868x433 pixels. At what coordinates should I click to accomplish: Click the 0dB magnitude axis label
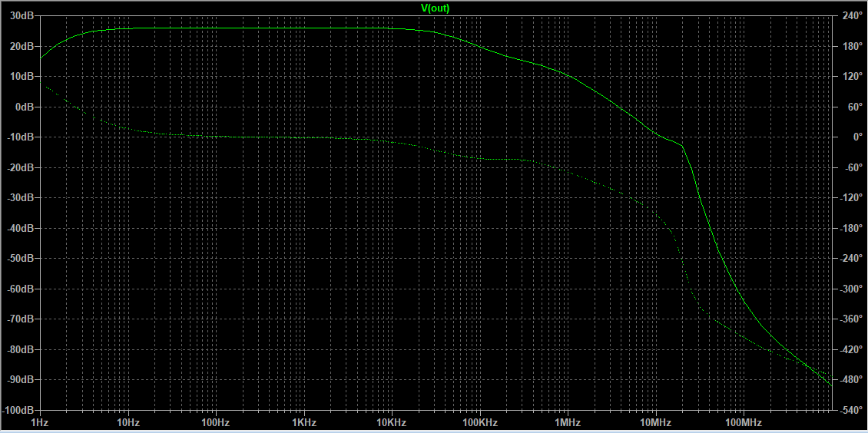[25, 107]
